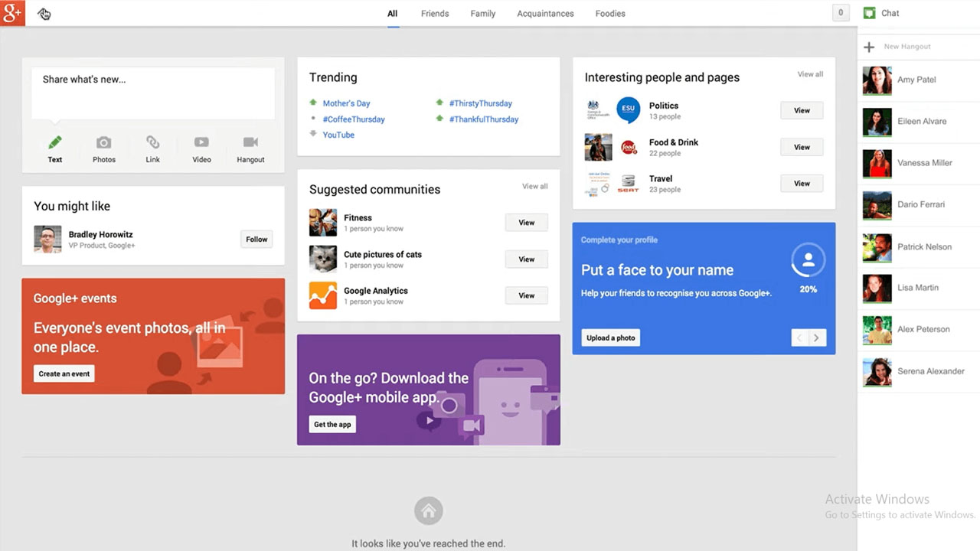Click the Fitness community thumbnail
Image resolution: width=980 pixels, height=551 pixels.
click(x=323, y=223)
